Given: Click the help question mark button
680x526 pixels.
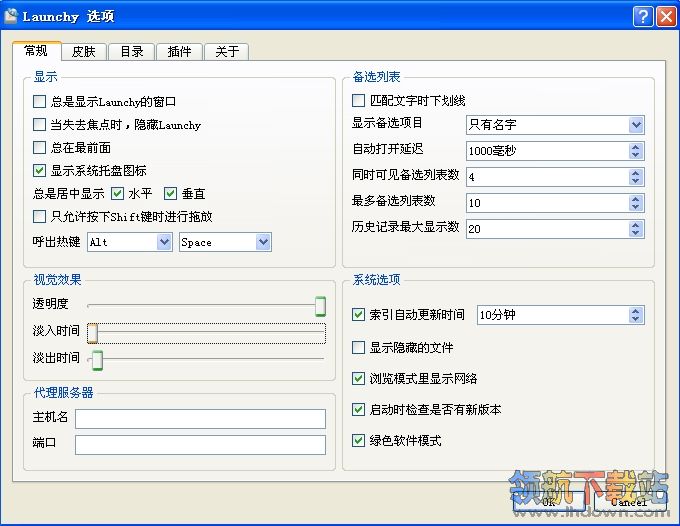Looking at the screenshot, I should tap(643, 16).
